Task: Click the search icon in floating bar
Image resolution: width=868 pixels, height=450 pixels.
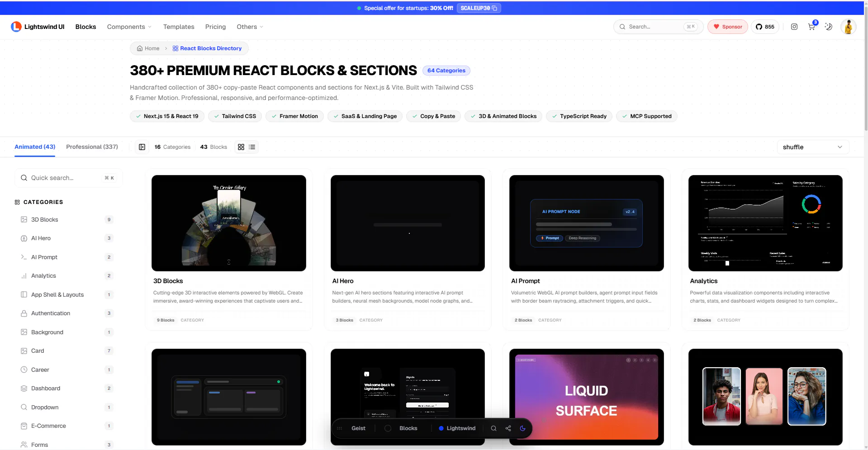Action: 493,428
